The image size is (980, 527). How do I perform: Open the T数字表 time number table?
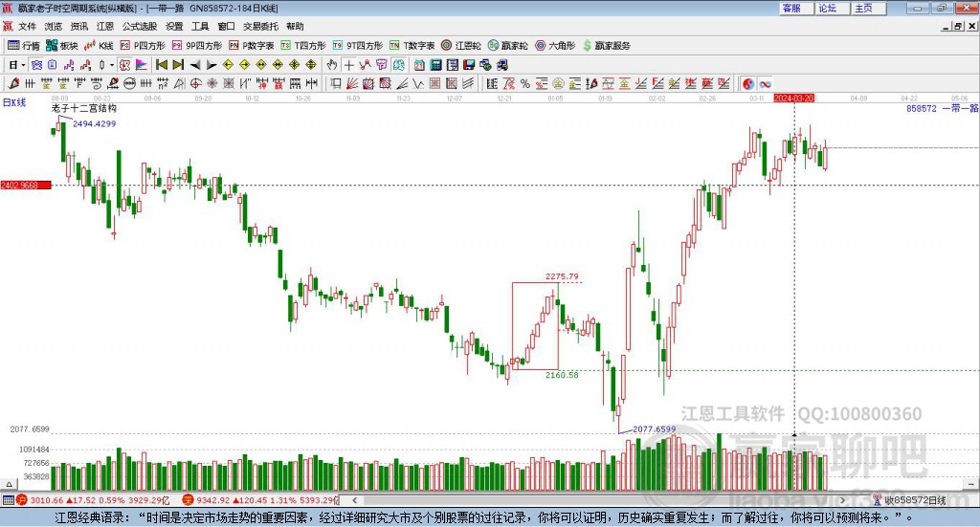coord(412,46)
